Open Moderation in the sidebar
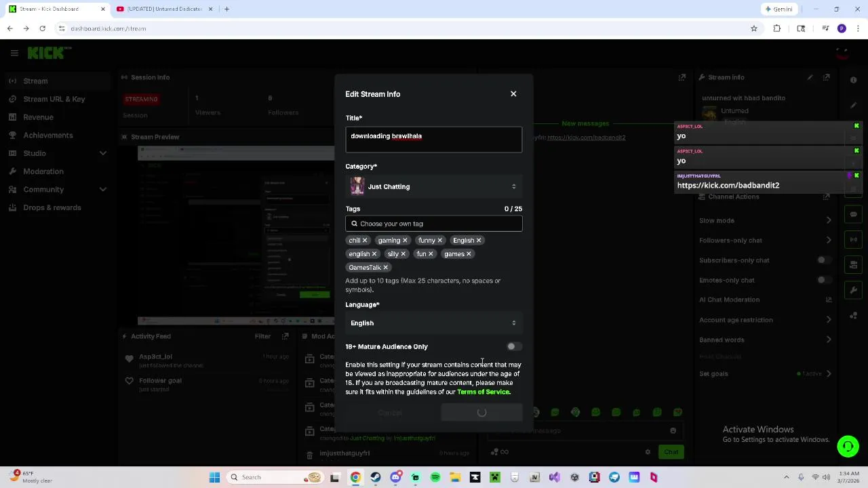 tap(58, 171)
